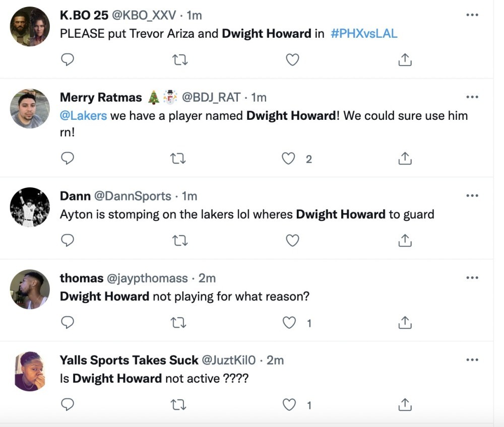Share K.BO 25's tweet
The height and width of the screenshot is (427, 504).
pos(405,60)
